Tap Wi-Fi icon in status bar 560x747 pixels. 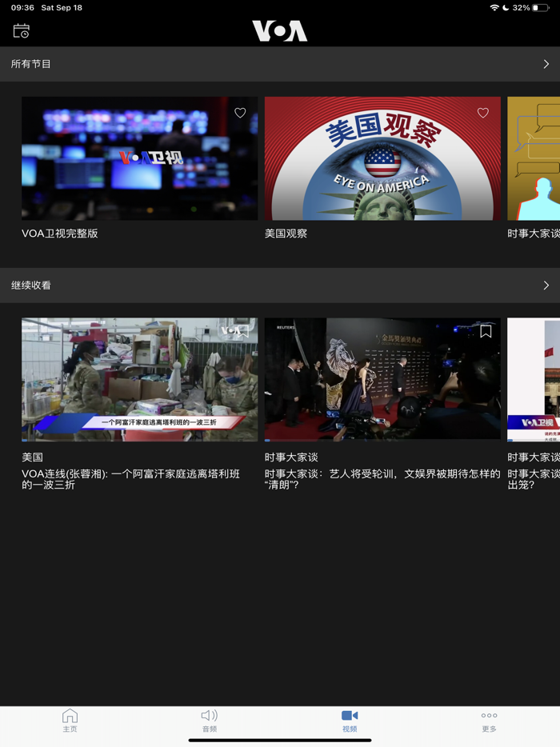coord(494,8)
